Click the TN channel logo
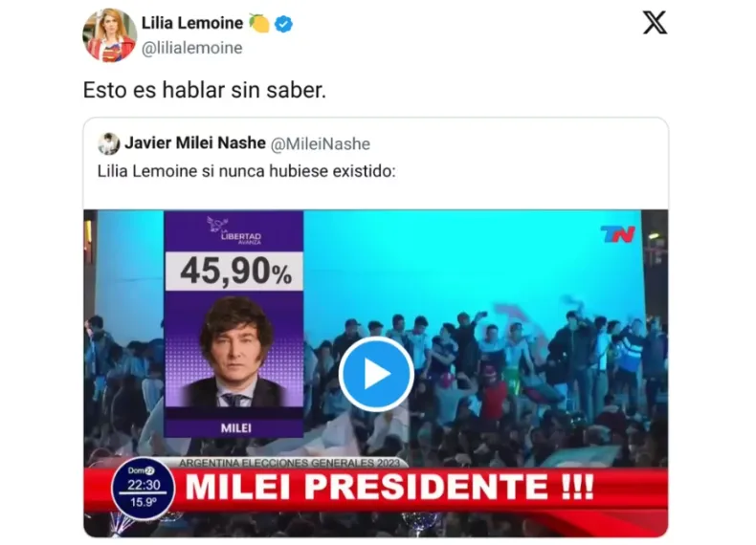 point(617,234)
